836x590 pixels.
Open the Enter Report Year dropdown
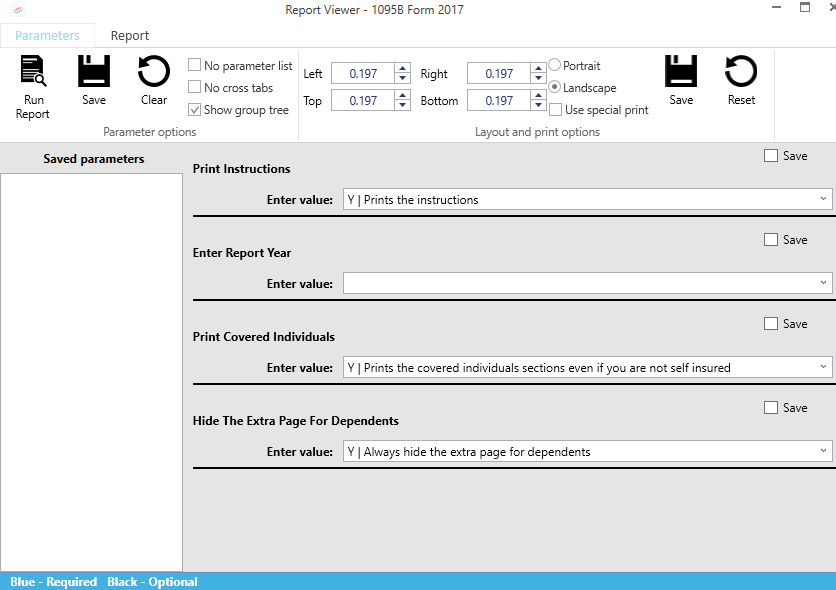tap(823, 283)
